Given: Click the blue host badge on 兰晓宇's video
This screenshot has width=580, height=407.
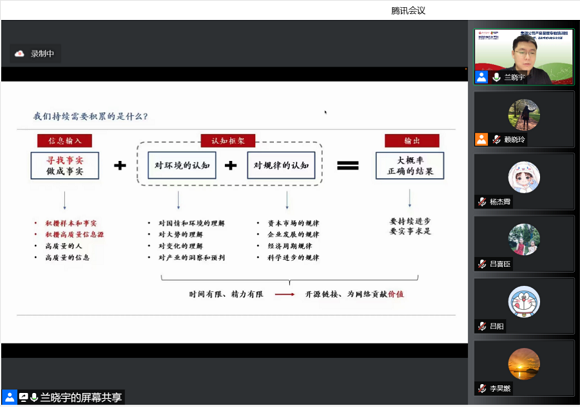Looking at the screenshot, I should [x=482, y=77].
